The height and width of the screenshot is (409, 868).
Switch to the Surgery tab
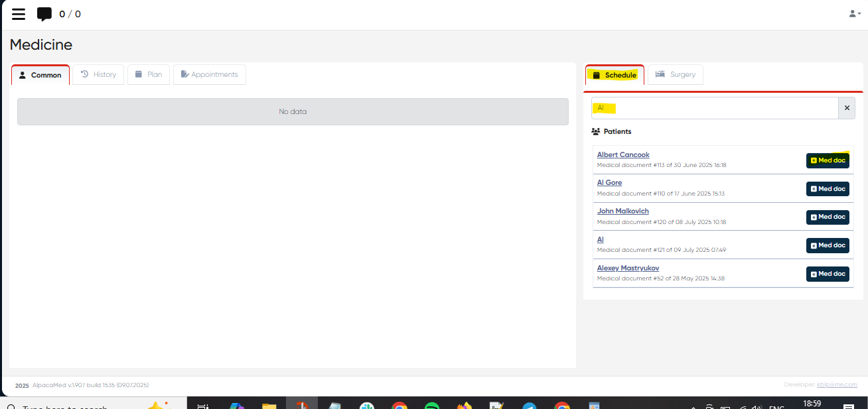pos(676,75)
